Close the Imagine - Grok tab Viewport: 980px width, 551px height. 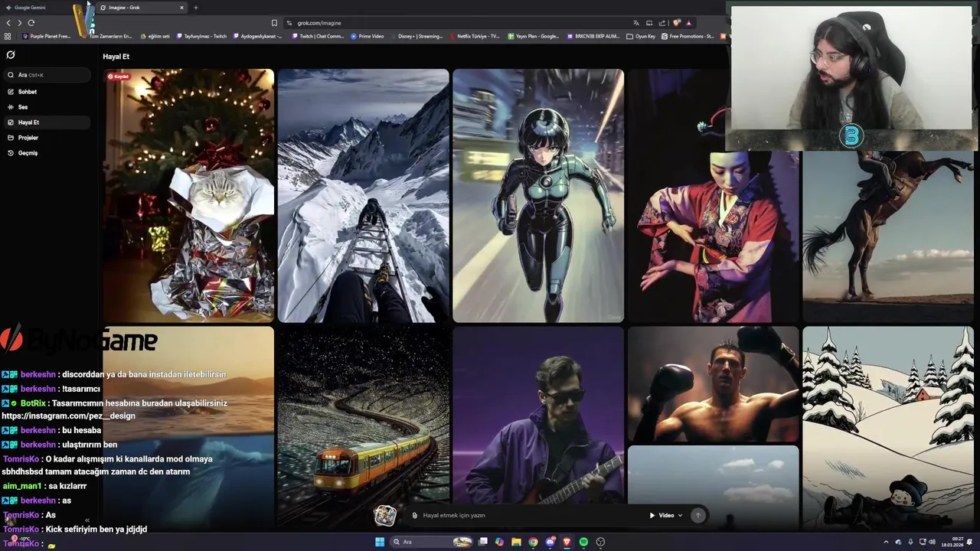coord(181,8)
